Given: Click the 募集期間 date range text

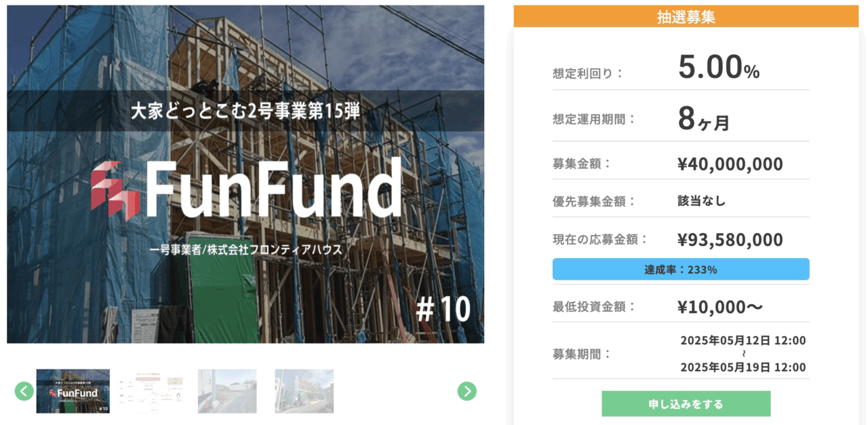Looking at the screenshot, I should 743,354.
